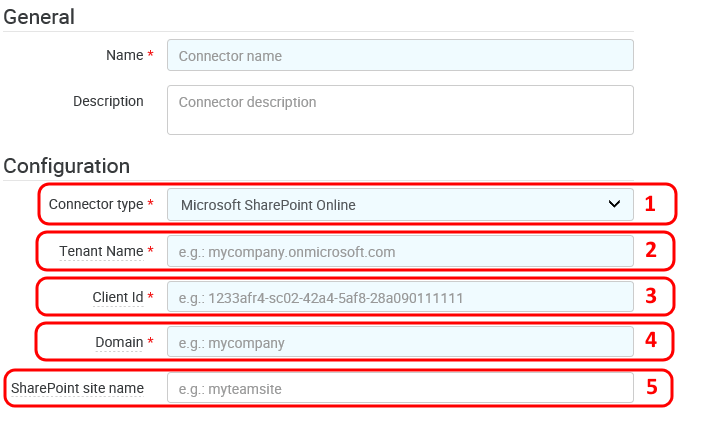Click the SharePoint site name field
This screenshot has height=434, width=720.
[x=400, y=388]
